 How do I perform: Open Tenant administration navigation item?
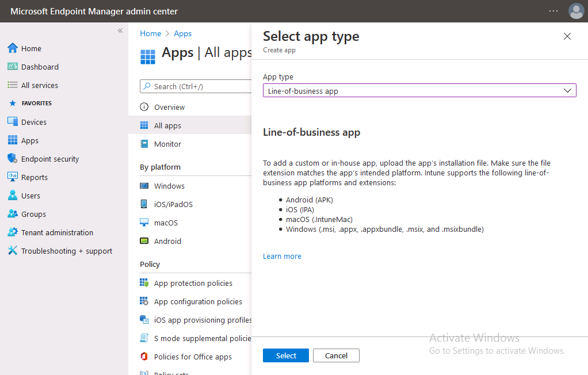click(57, 232)
